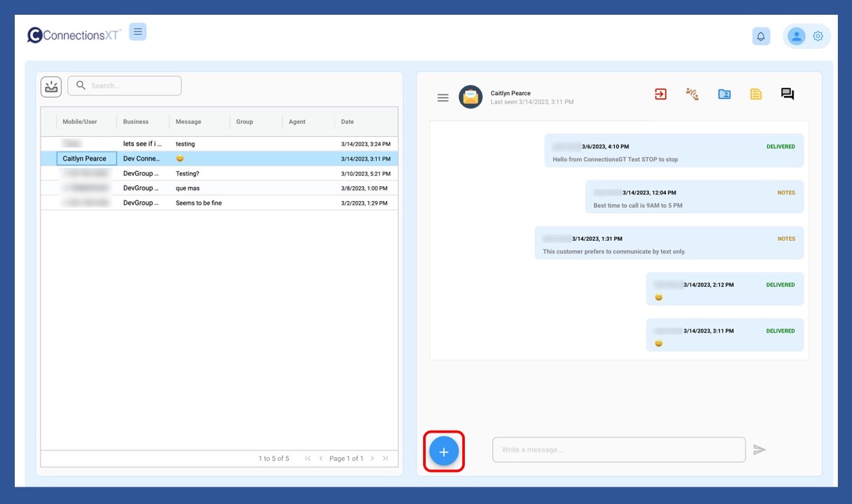
Task: Select the row with message "que mas"
Action: click(187, 188)
